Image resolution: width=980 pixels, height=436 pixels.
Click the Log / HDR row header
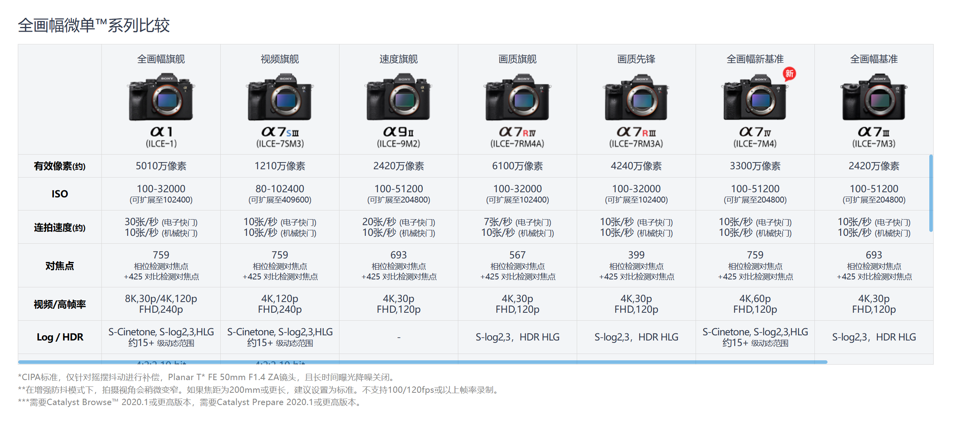tap(60, 337)
